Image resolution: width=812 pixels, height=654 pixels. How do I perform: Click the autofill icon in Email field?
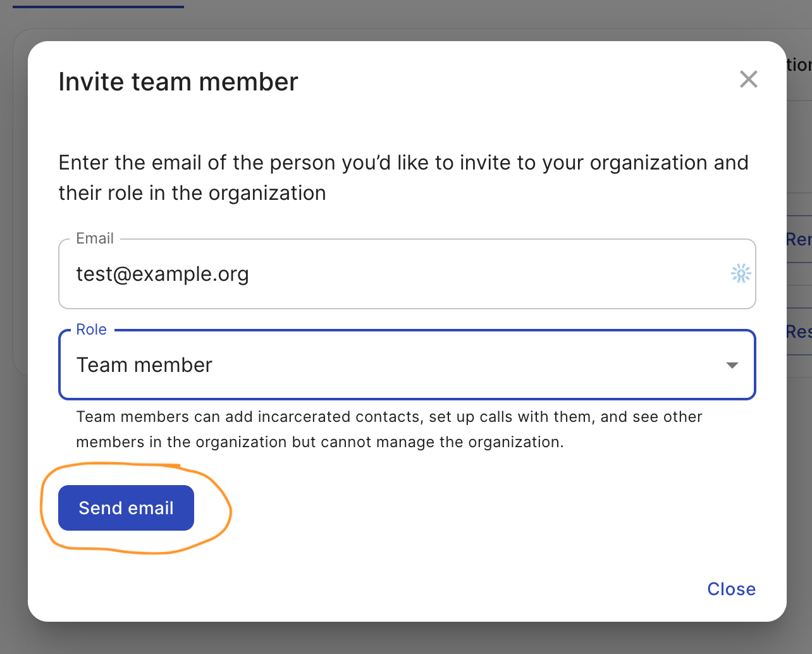click(x=741, y=273)
